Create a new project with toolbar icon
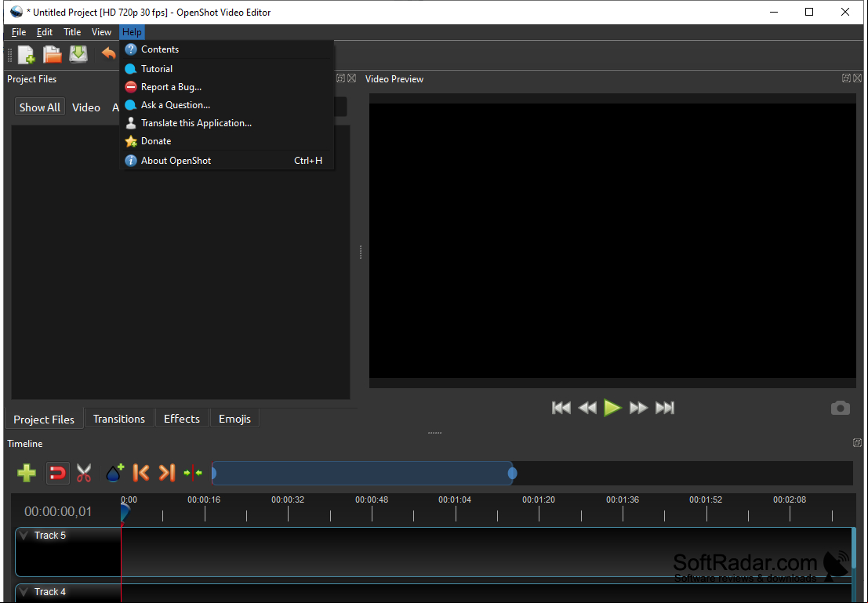868x603 pixels. pyautogui.click(x=27, y=54)
